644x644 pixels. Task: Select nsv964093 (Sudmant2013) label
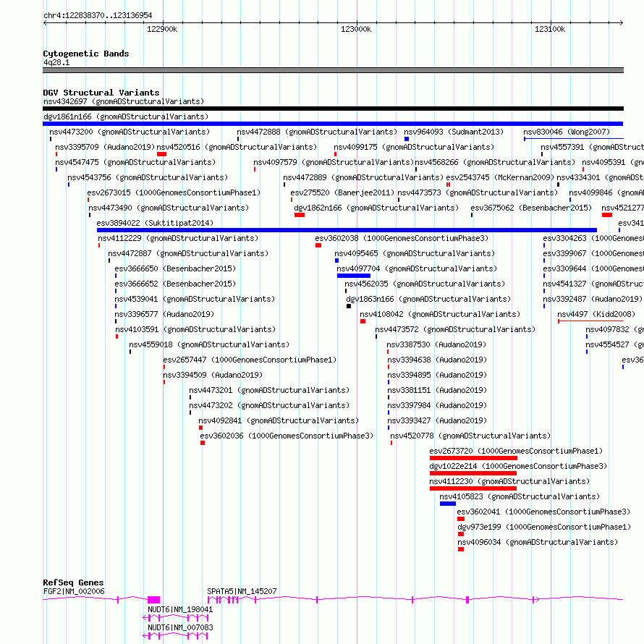tap(454, 132)
